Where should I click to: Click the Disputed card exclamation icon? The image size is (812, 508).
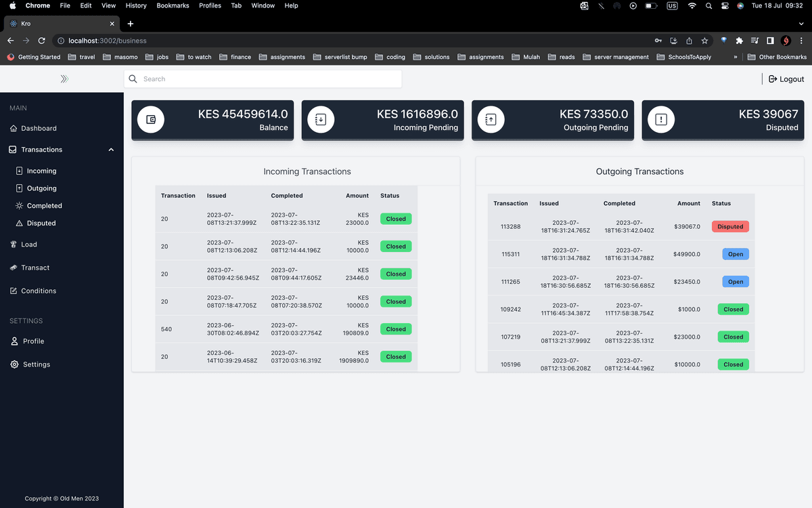(x=661, y=120)
